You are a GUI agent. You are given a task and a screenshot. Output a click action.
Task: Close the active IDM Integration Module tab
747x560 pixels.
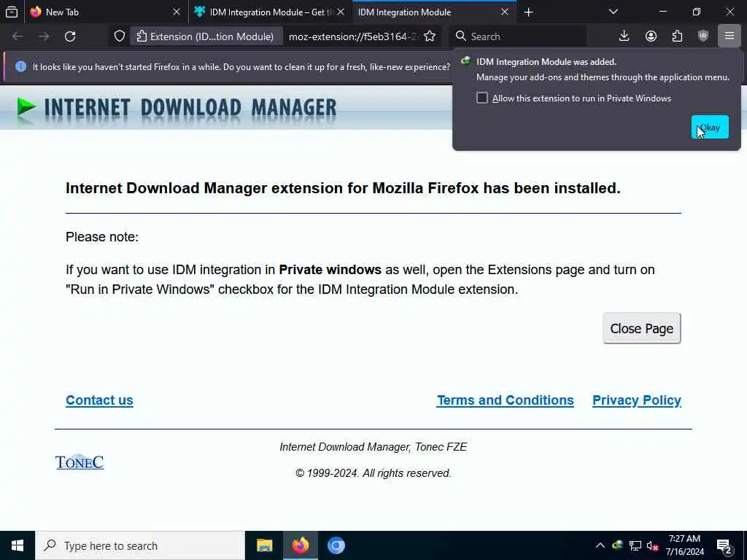coord(505,12)
